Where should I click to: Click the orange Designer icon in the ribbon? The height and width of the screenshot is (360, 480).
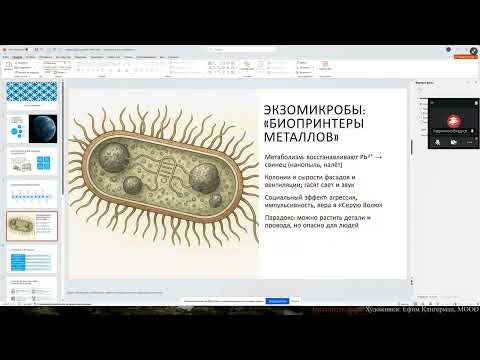(325, 65)
